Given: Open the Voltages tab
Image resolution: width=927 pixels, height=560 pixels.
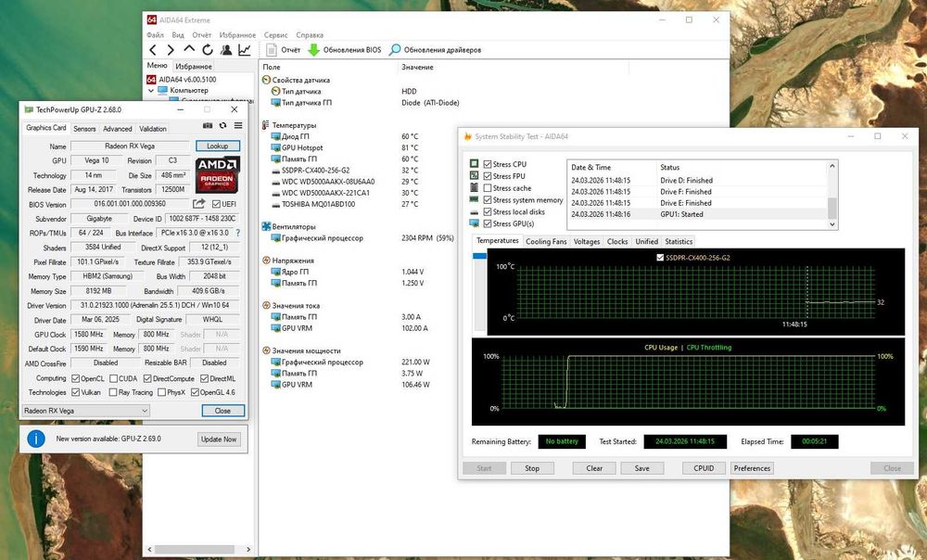Looking at the screenshot, I should [587, 241].
